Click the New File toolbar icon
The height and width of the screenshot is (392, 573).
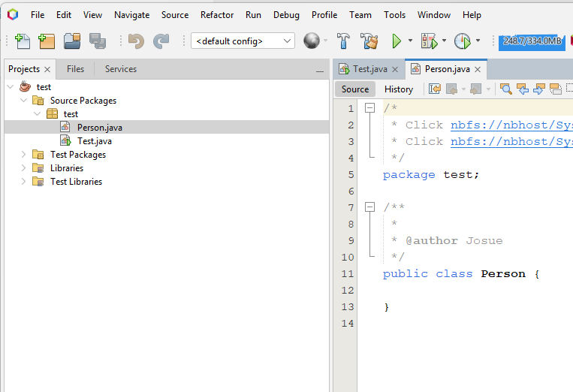(23, 41)
